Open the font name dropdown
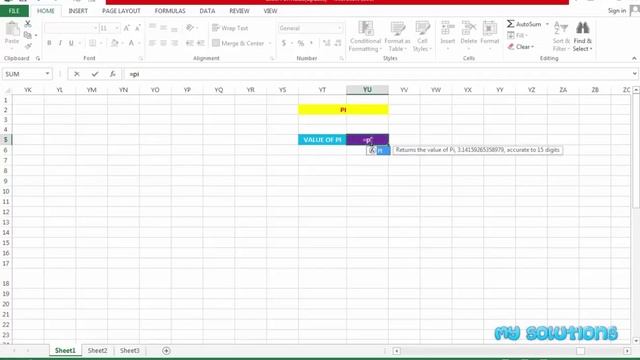Screen dimensions: 640x360 pyautogui.click(x=96, y=28)
